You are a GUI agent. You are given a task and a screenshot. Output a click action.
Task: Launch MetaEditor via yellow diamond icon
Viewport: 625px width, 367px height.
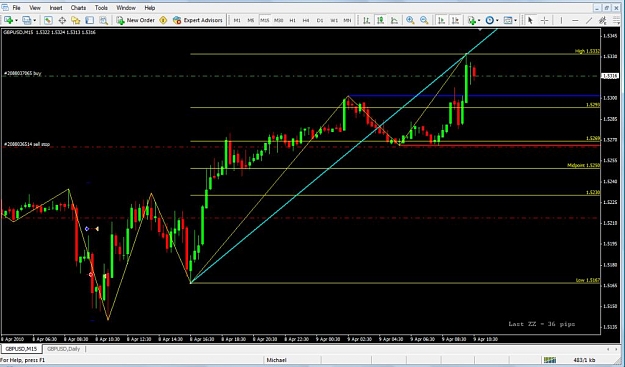(x=163, y=20)
